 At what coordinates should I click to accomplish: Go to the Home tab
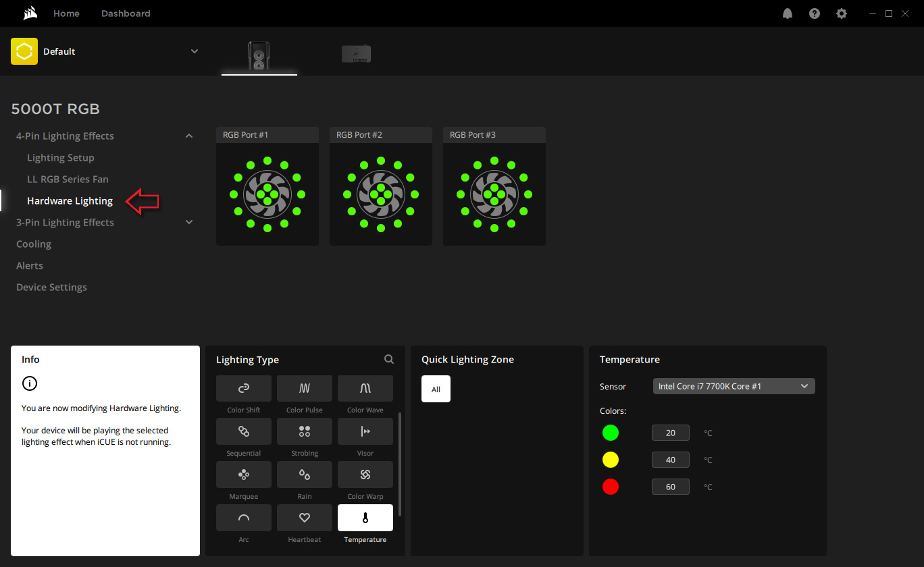pos(66,13)
